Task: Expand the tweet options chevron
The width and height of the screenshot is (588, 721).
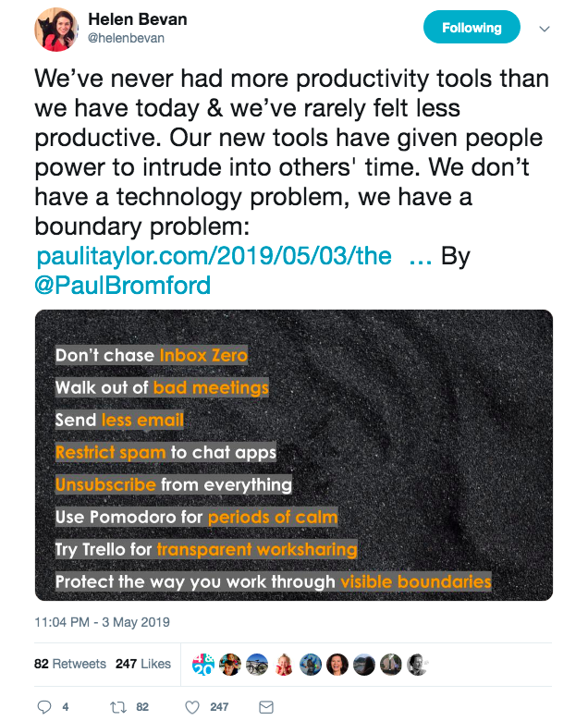Action: [545, 28]
